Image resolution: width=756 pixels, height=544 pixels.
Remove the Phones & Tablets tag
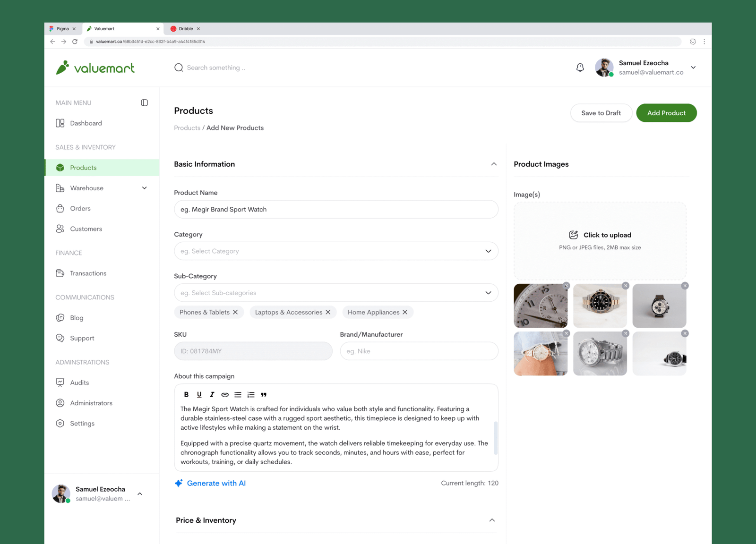click(x=235, y=312)
